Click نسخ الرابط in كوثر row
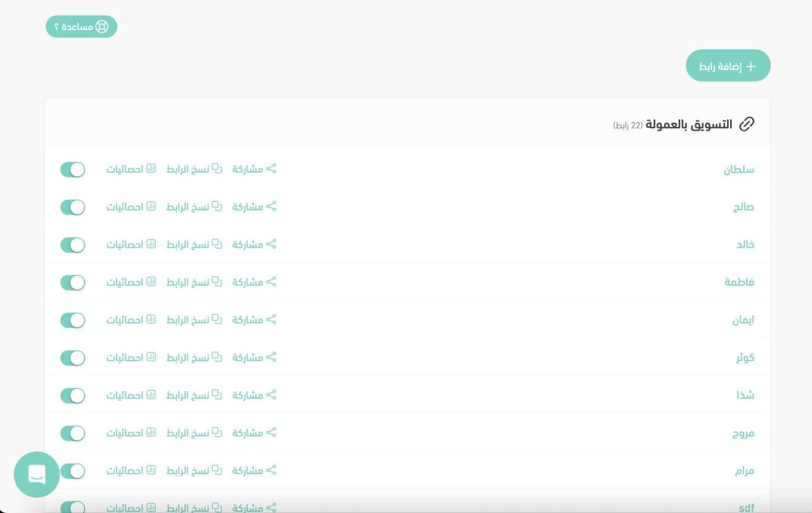Image resolution: width=812 pixels, height=513 pixels. (194, 357)
